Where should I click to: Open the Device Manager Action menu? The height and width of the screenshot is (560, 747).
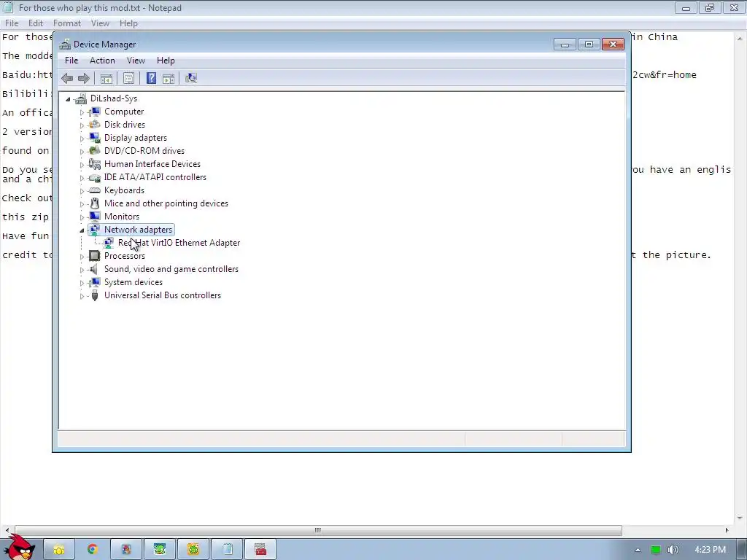point(102,61)
